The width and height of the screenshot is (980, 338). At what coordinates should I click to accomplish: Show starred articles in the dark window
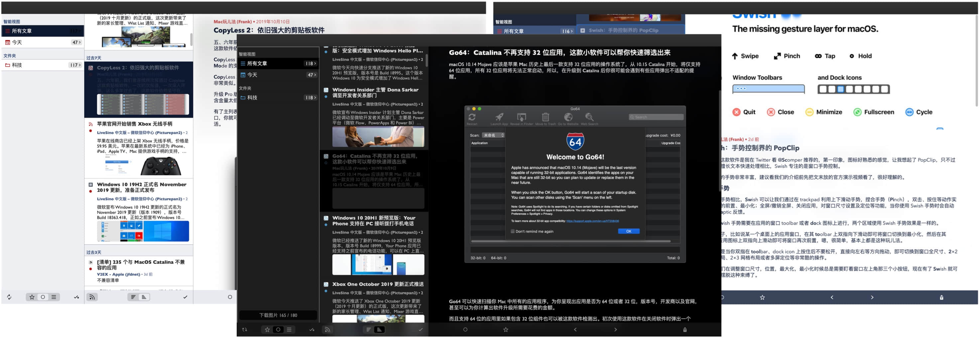pos(268,330)
